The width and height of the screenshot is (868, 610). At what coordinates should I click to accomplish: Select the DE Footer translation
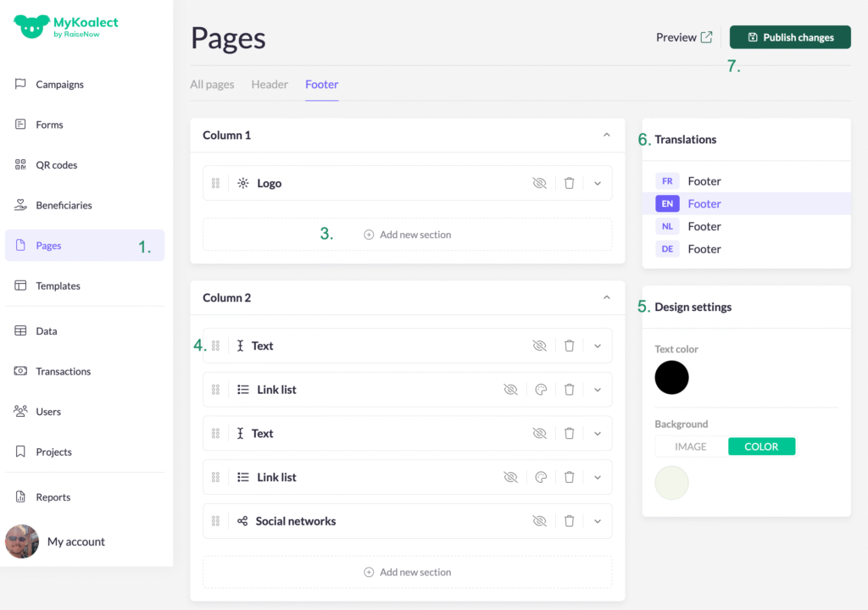click(x=704, y=249)
